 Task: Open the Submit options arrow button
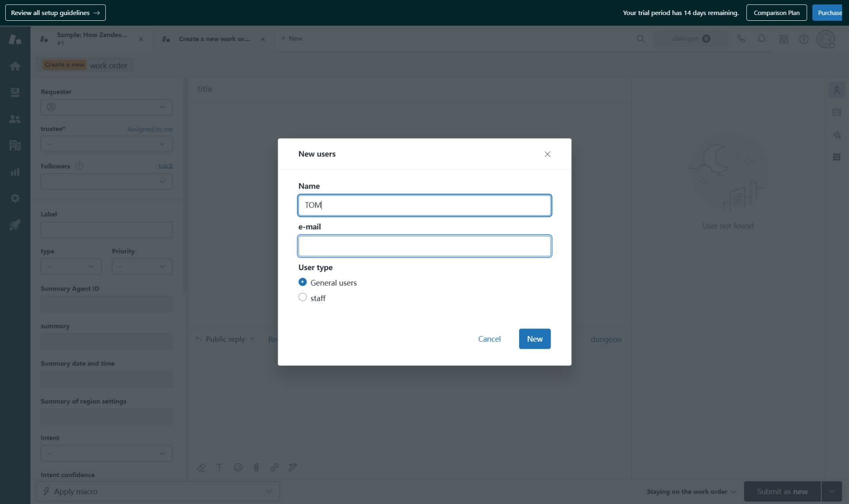click(832, 492)
